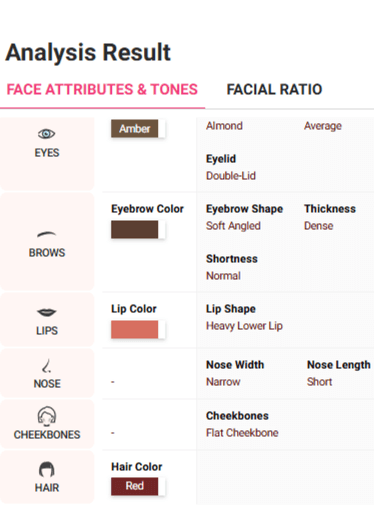Select the Amber eye color swatch
The width and height of the screenshot is (374, 506).
click(x=135, y=129)
